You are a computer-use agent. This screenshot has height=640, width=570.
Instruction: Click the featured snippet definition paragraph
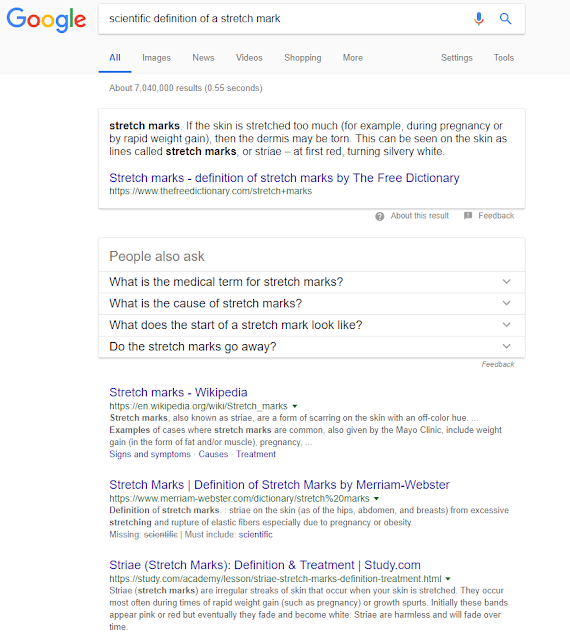pyautogui.click(x=308, y=138)
